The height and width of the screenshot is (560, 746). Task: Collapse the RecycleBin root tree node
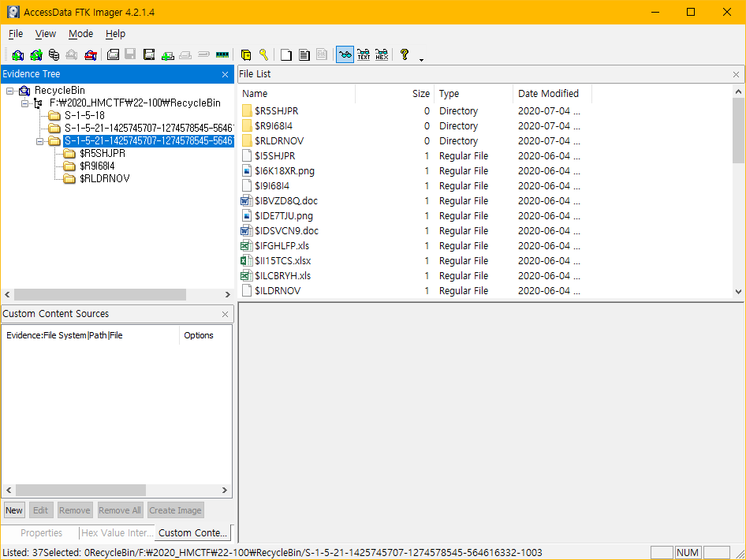click(9, 91)
